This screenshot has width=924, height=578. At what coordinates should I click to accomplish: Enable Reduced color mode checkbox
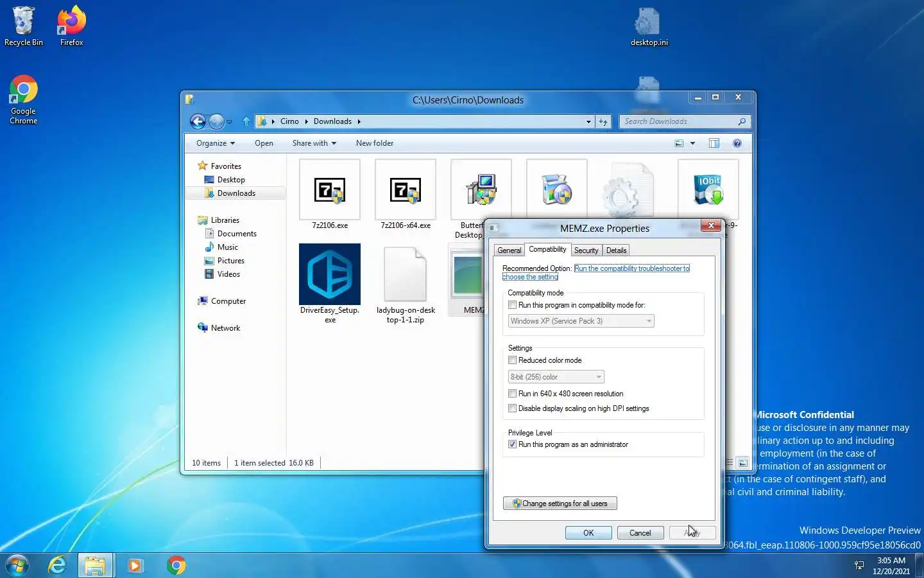(x=512, y=360)
